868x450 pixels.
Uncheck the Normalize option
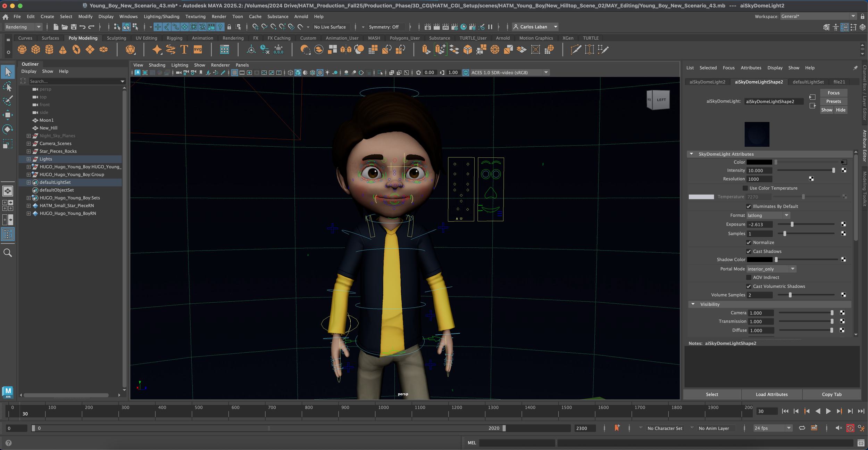[x=749, y=243]
